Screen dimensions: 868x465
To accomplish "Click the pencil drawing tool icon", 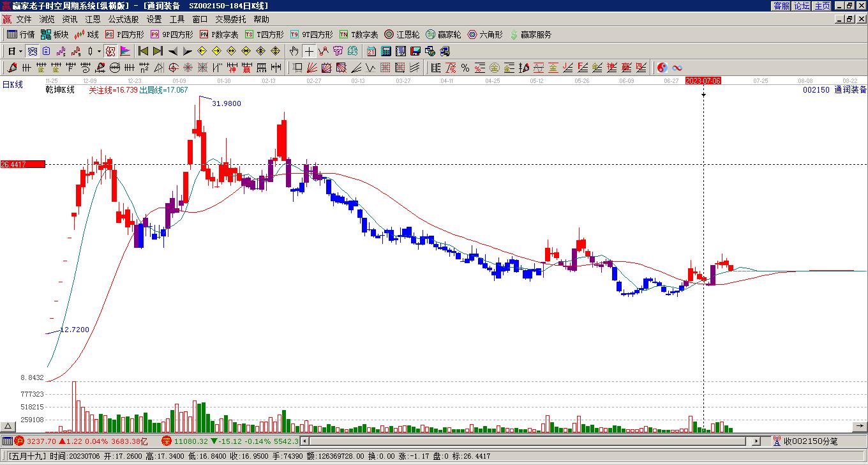I will (13, 68).
